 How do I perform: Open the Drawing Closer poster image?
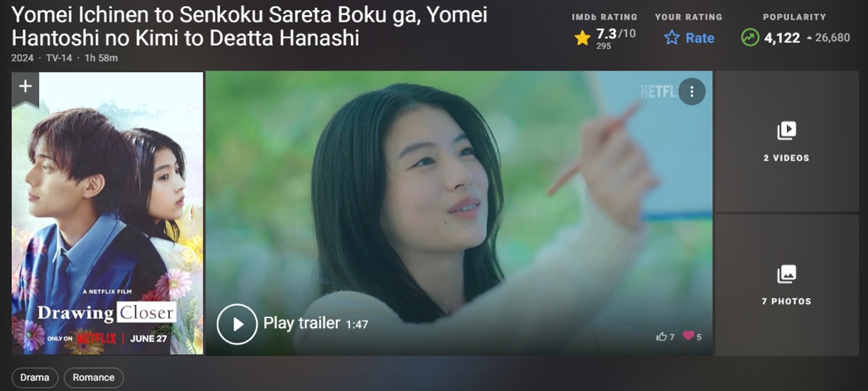(x=107, y=213)
